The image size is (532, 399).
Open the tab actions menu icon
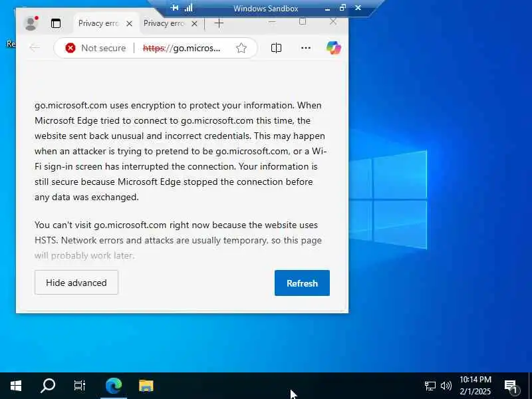pyautogui.click(x=56, y=23)
